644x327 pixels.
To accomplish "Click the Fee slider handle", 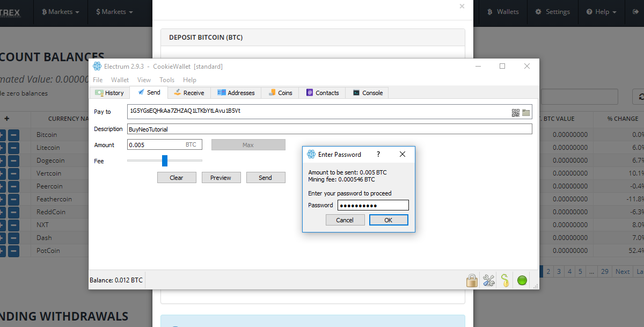I will click(x=165, y=161).
